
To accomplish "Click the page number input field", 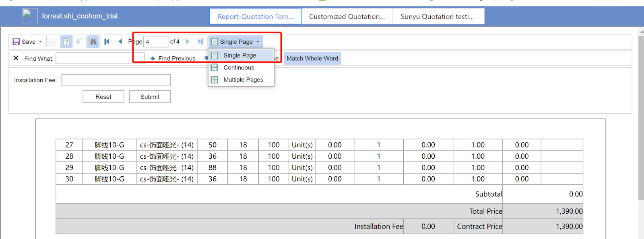I will point(156,42).
